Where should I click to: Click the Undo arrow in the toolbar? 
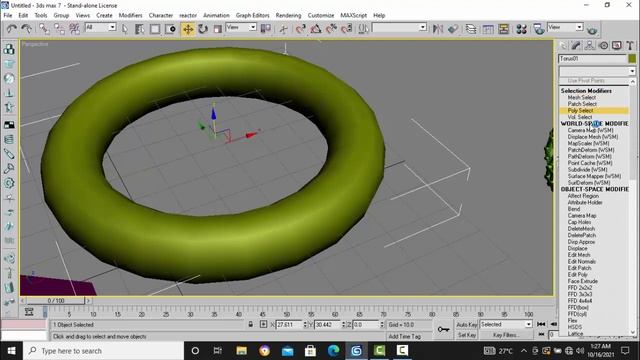tap(11, 29)
